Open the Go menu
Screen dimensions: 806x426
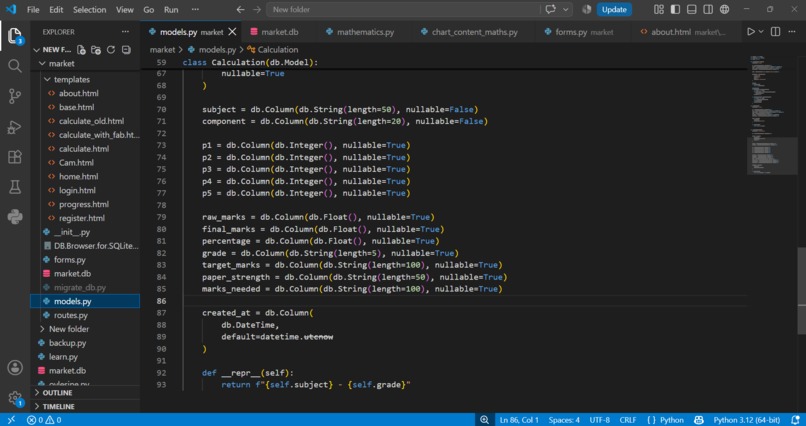pos(149,10)
